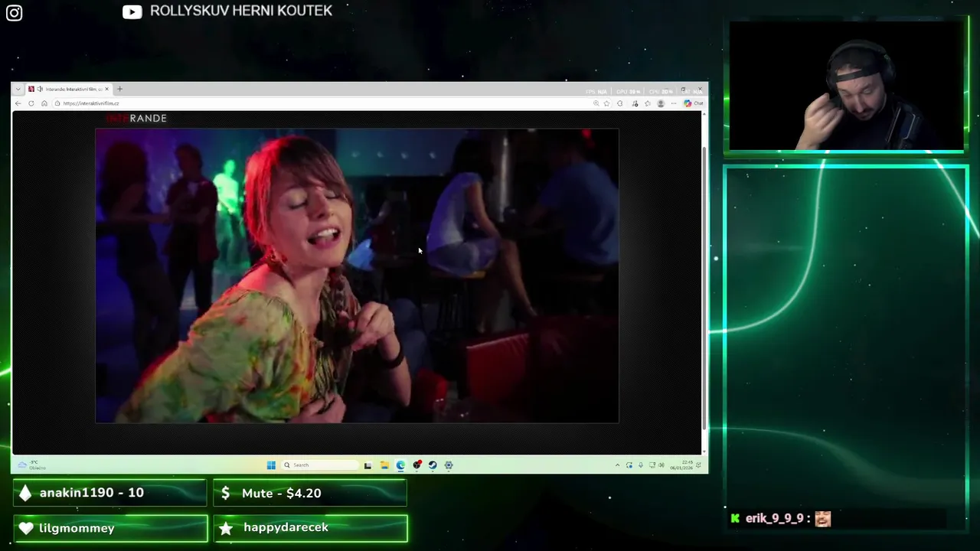
Task: Open the volume speaker tray icon
Action: [x=661, y=465]
